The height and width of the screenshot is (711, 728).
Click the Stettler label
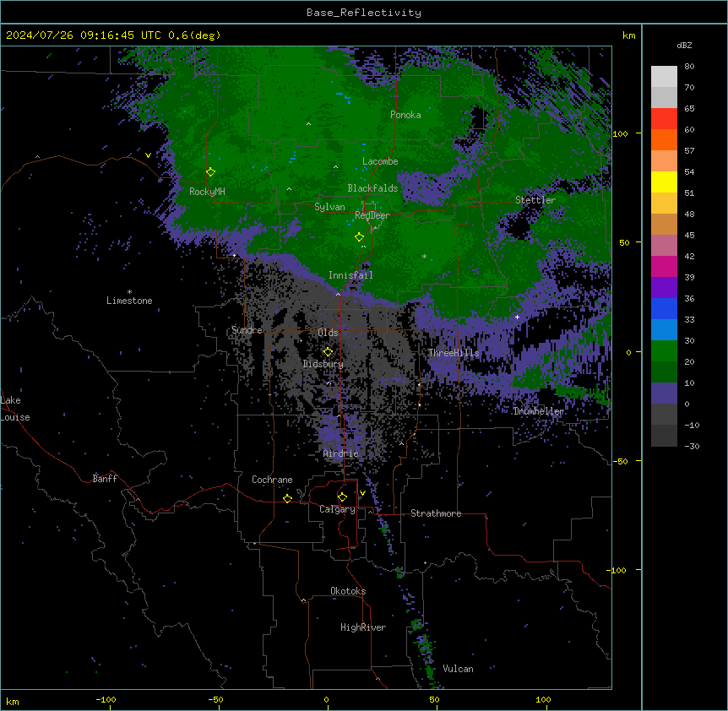point(535,200)
